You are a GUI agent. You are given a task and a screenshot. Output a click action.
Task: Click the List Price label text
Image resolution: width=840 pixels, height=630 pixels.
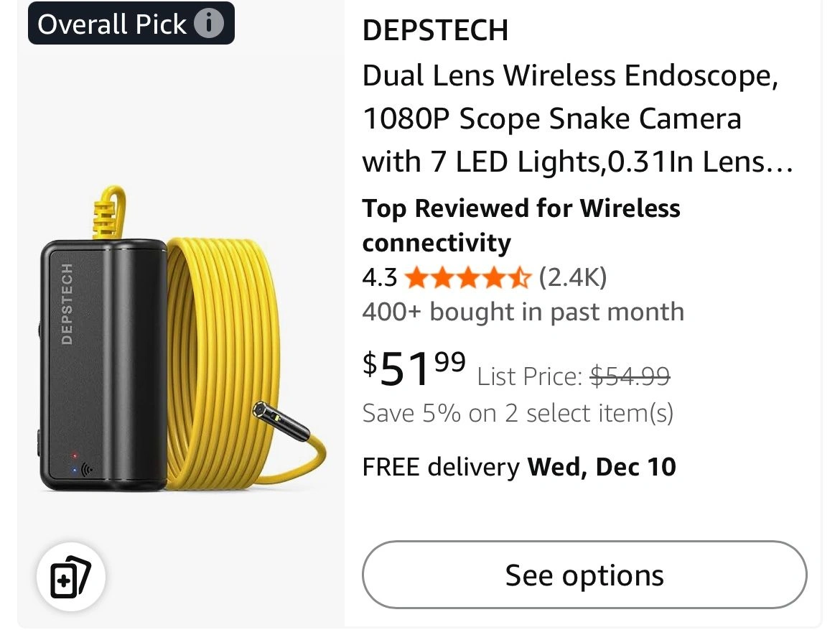point(529,376)
